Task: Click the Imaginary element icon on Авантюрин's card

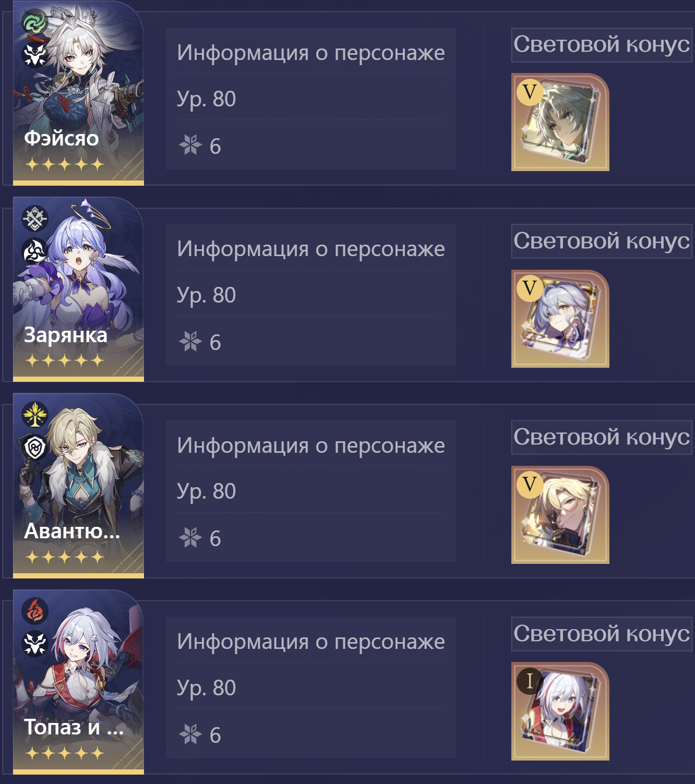Action: pos(35,415)
